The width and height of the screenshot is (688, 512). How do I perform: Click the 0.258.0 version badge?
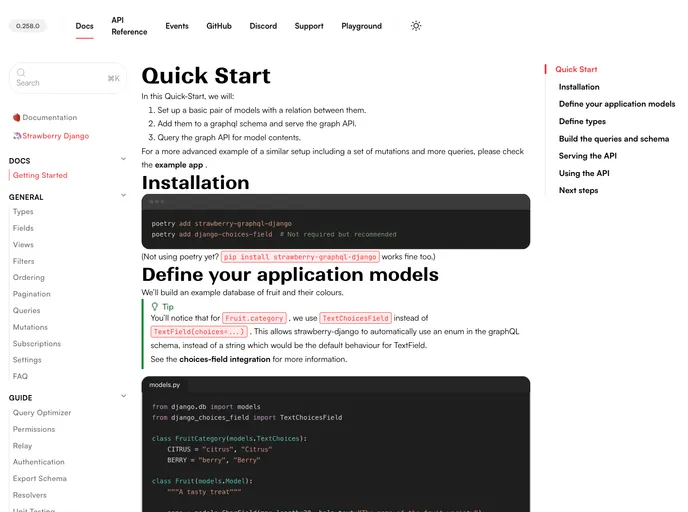28,26
